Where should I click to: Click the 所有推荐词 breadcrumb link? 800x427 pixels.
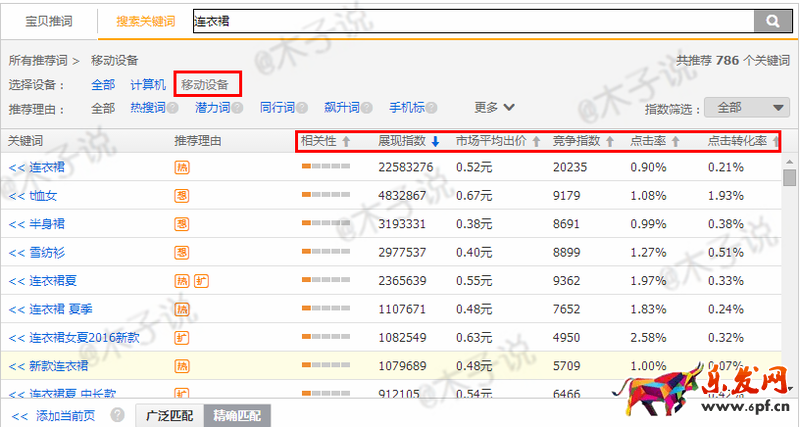pyautogui.click(x=39, y=61)
